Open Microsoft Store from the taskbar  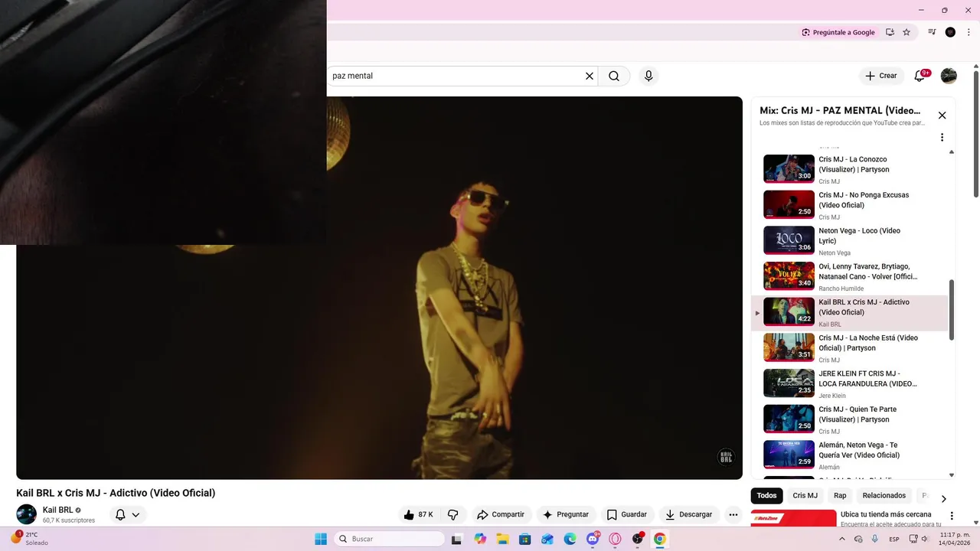525,539
